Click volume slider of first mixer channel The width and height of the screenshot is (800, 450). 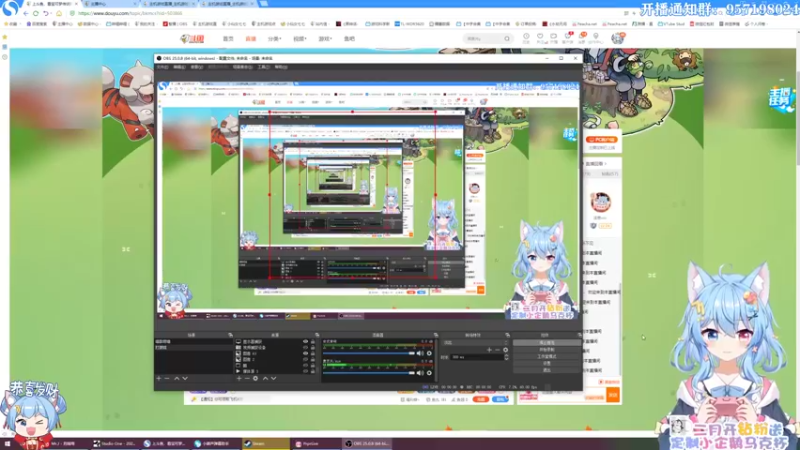pos(369,353)
